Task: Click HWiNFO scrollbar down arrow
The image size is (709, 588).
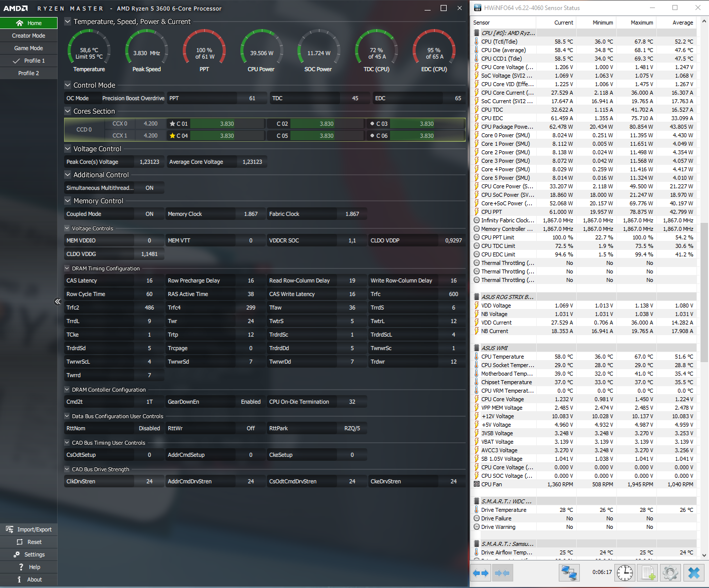Action: coord(704,555)
